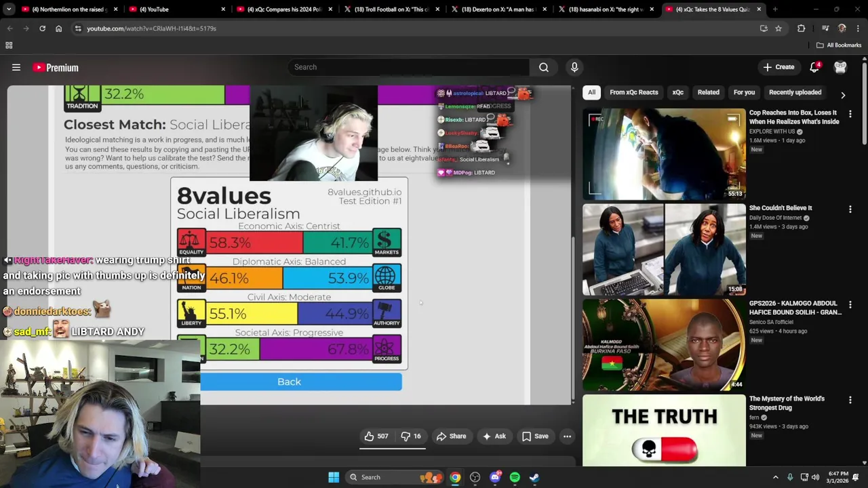Open Spotify from the taskbar
Image resolution: width=868 pixels, height=488 pixels.
click(515, 477)
